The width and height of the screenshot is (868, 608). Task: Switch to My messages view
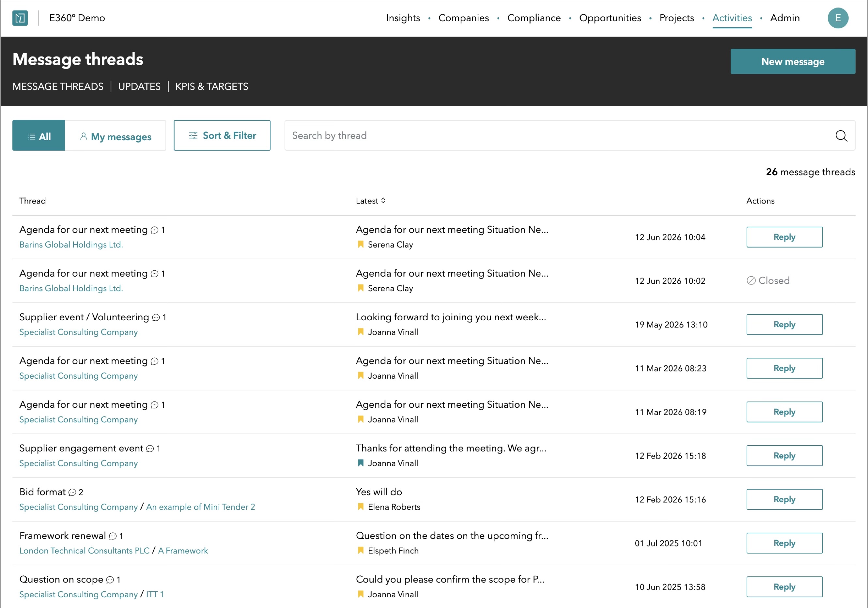[115, 136]
